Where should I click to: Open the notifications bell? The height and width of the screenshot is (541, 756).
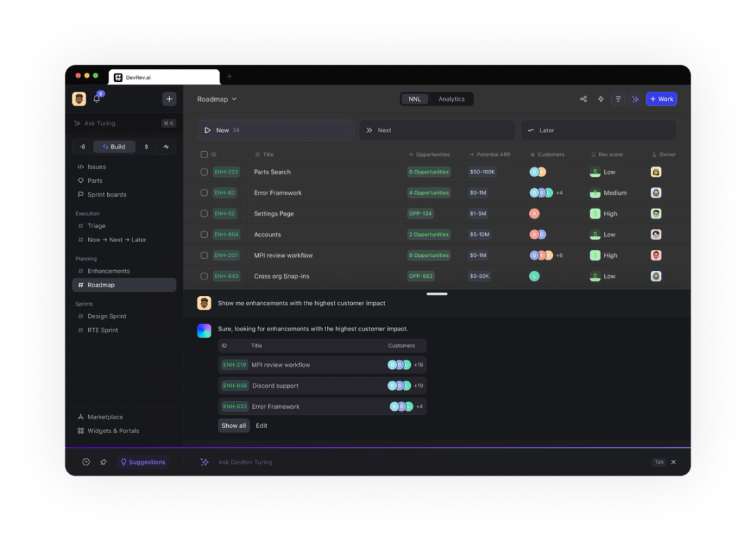pos(97,99)
